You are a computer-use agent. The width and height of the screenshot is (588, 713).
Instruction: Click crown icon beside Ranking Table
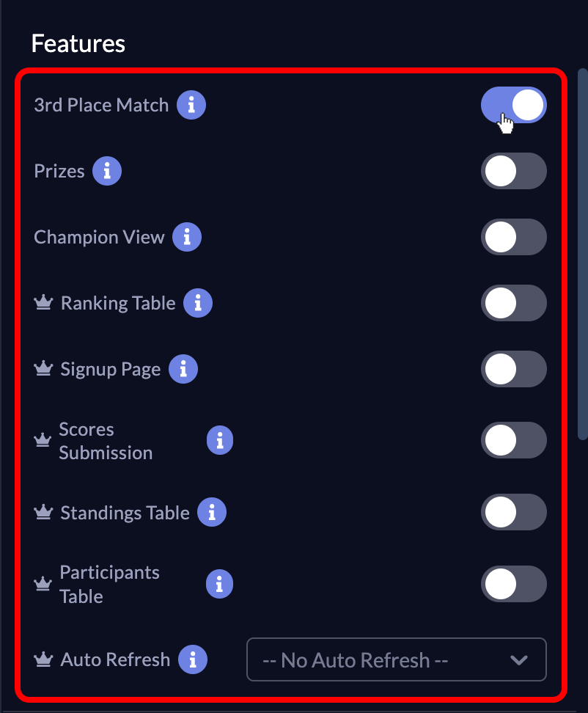[43, 303]
